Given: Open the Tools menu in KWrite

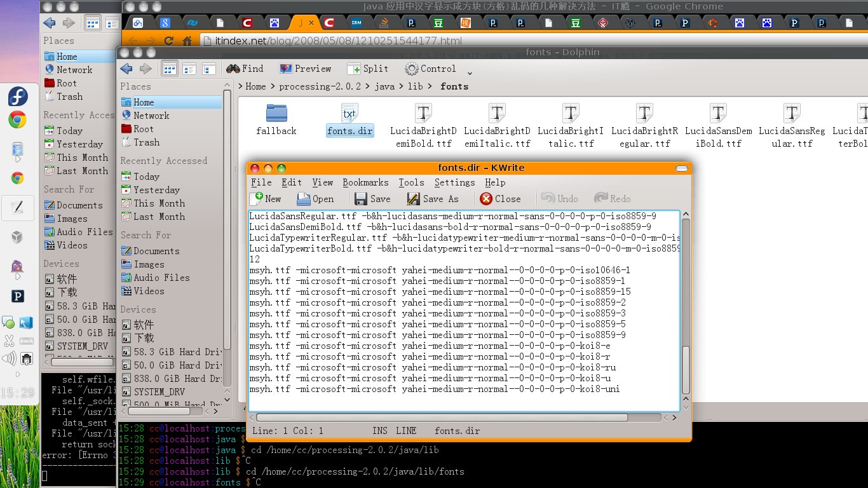Looking at the screenshot, I should (x=411, y=182).
